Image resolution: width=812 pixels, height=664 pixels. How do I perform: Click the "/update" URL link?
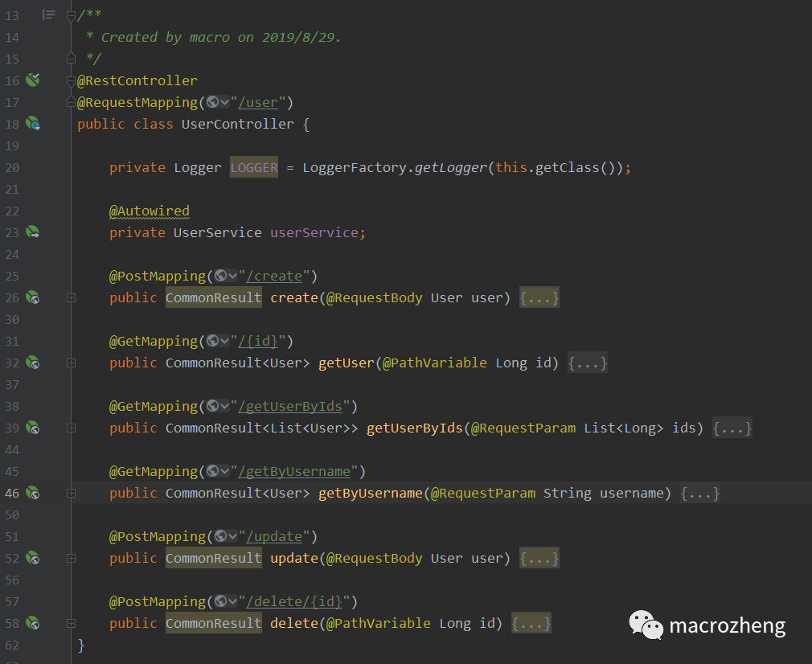(x=274, y=537)
